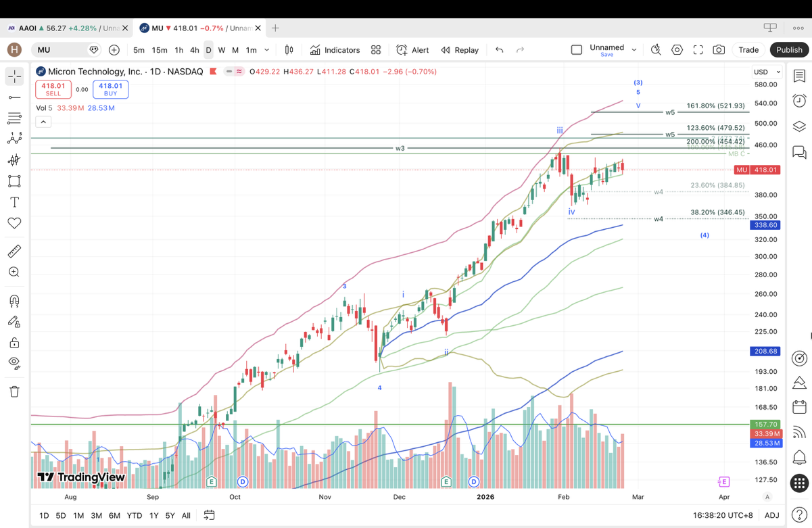Viewport: 812px width, 528px height.
Task: Click the MU symbol search field
Action: click(59, 50)
